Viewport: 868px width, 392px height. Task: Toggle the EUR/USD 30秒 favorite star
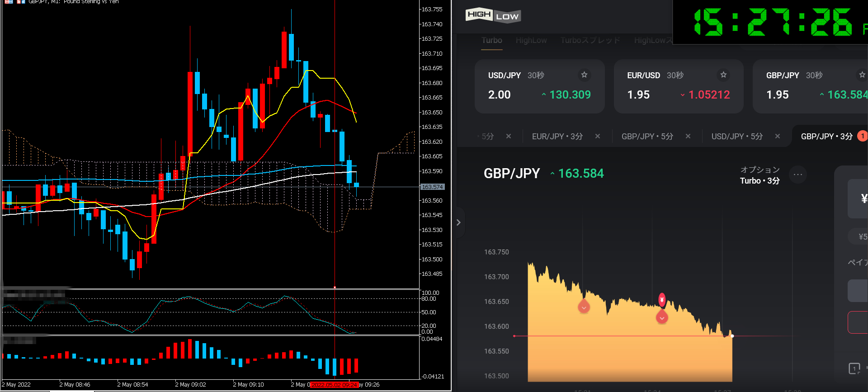pos(723,75)
